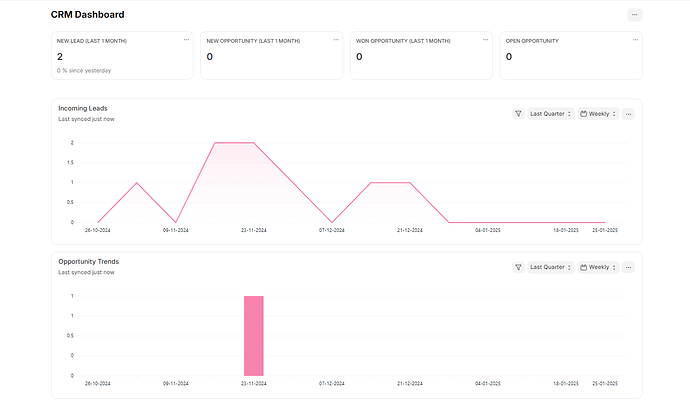Screen dimensions: 690x404
Task: Click 21-12-2024 label in Opportunity Trends chart
Action: coord(410,383)
